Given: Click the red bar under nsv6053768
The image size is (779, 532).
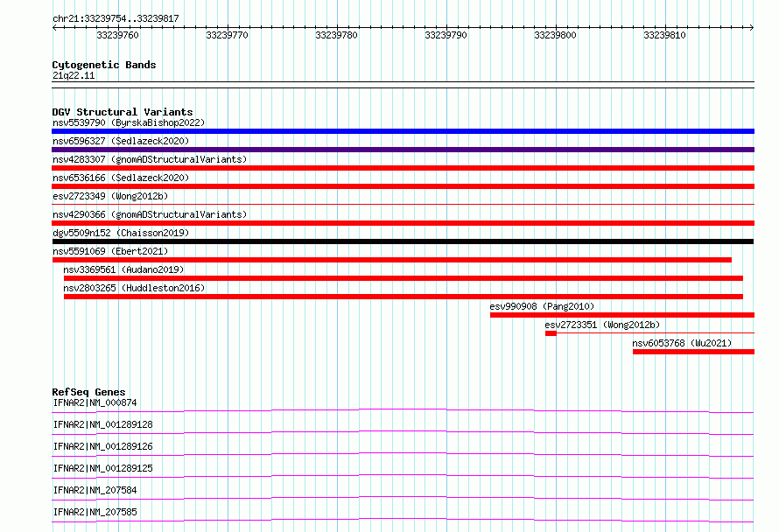Looking at the screenshot, I should 693,352.
